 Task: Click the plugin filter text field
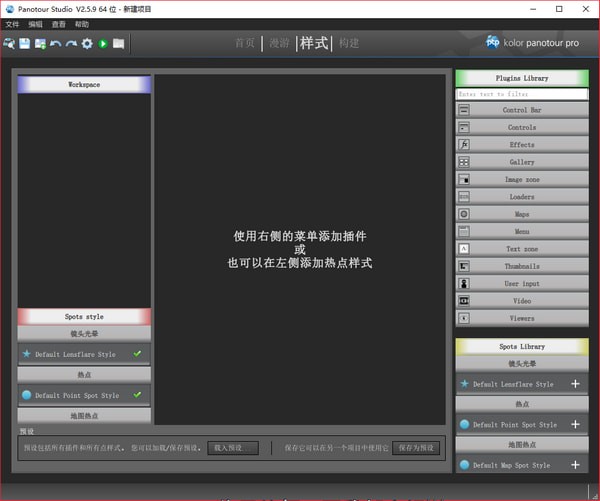pos(521,94)
